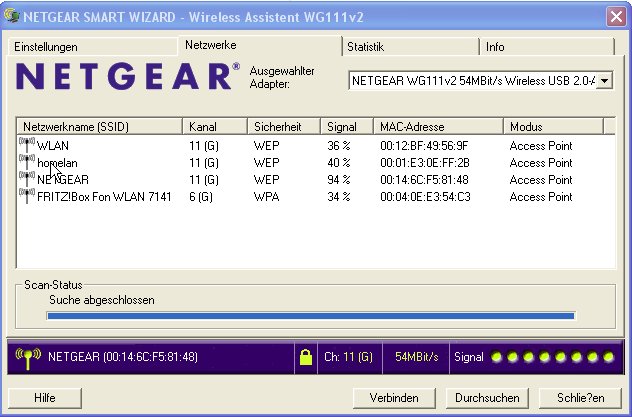This screenshot has height=417, width=632.
Task: Click the 40 % signal value
Action: (x=339, y=163)
